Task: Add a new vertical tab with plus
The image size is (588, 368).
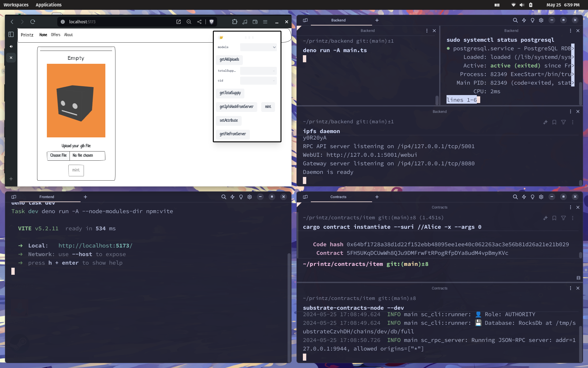Action: click(x=11, y=179)
